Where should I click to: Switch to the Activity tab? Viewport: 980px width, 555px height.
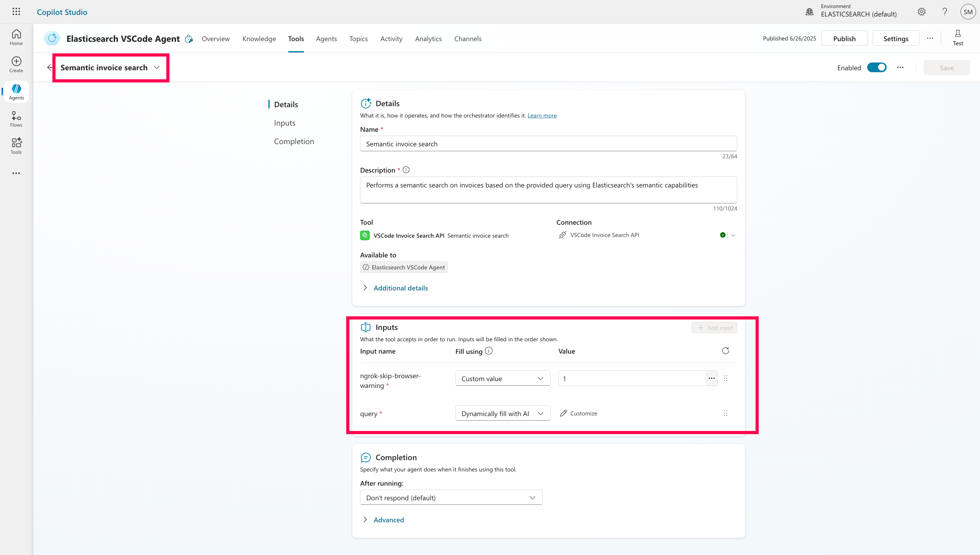click(391, 39)
